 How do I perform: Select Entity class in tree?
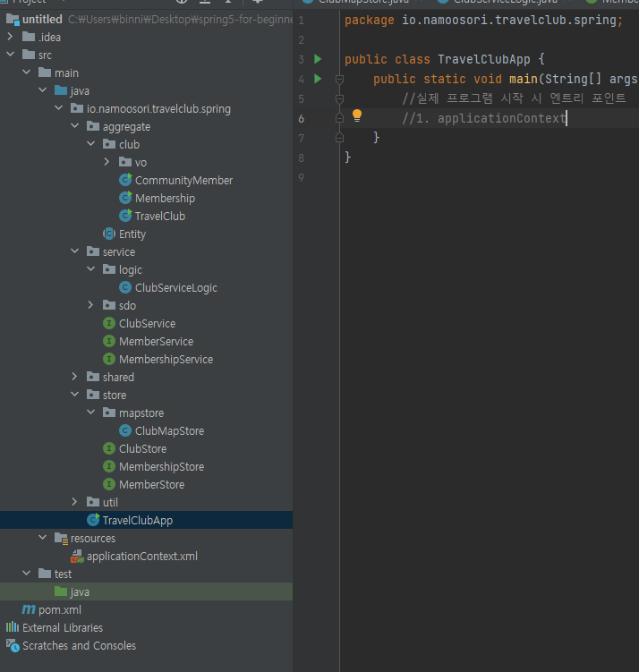[x=132, y=234]
